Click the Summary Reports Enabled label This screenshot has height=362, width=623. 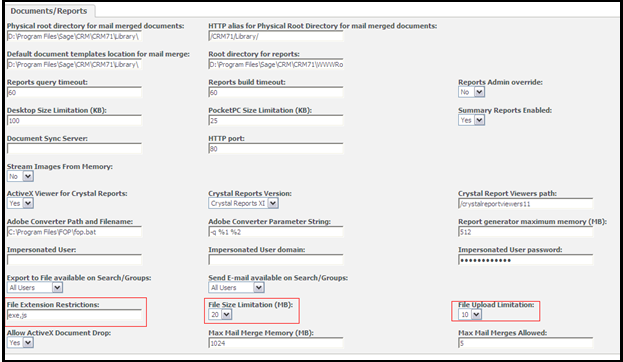[505, 110]
